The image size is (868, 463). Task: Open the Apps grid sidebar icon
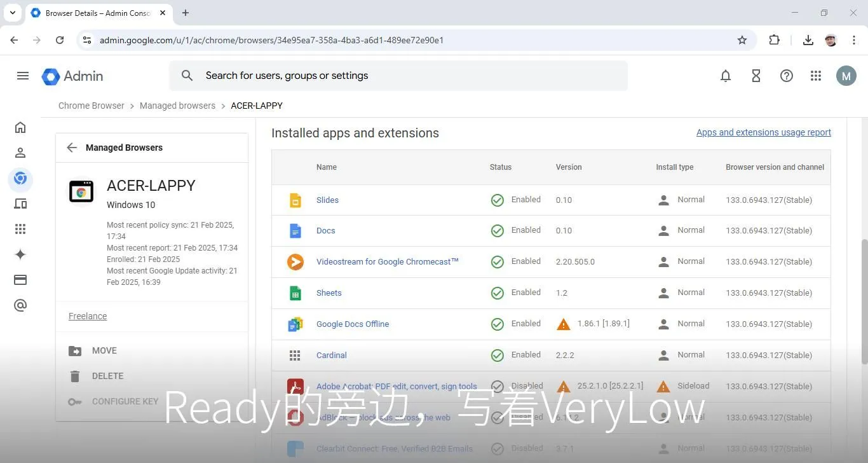pyautogui.click(x=20, y=229)
